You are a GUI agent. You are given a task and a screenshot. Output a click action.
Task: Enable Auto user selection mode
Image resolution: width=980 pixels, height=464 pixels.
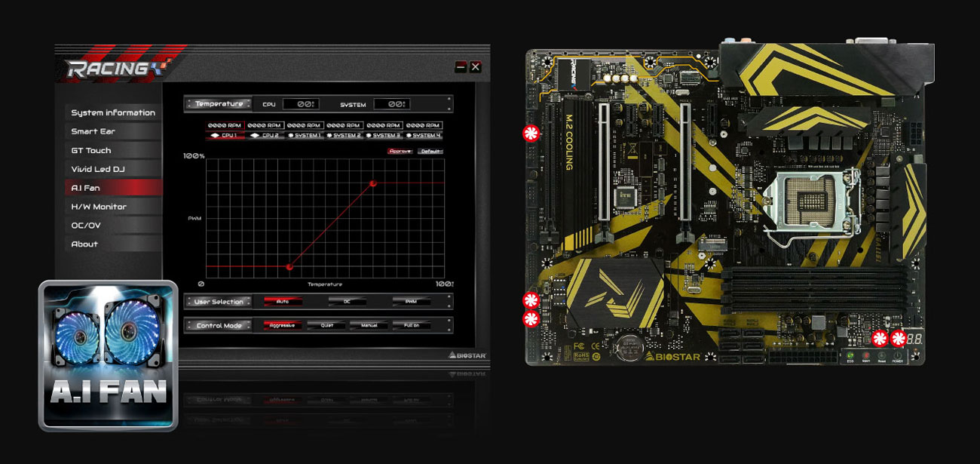click(x=283, y=302)
